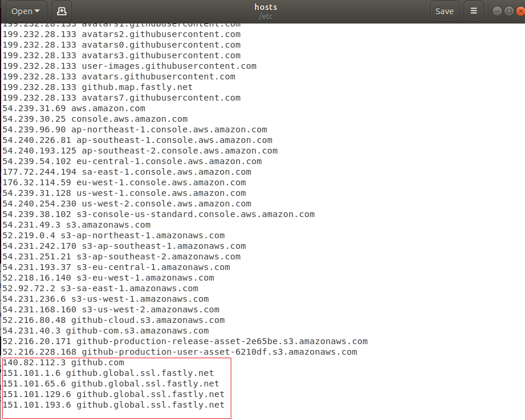Place cursor on the aws.amazon.com entry line
Viewport: 525px width, 420px height.
(74, 108)
